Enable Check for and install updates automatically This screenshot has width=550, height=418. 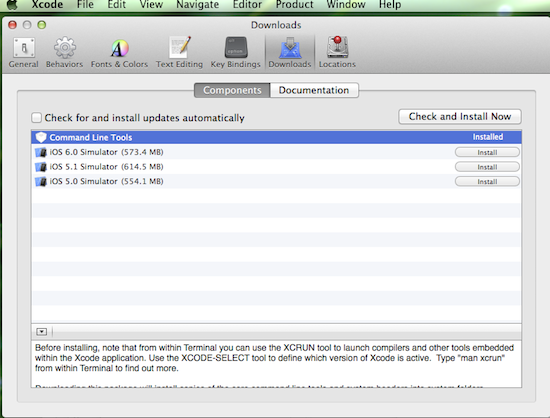coord(36,117)
